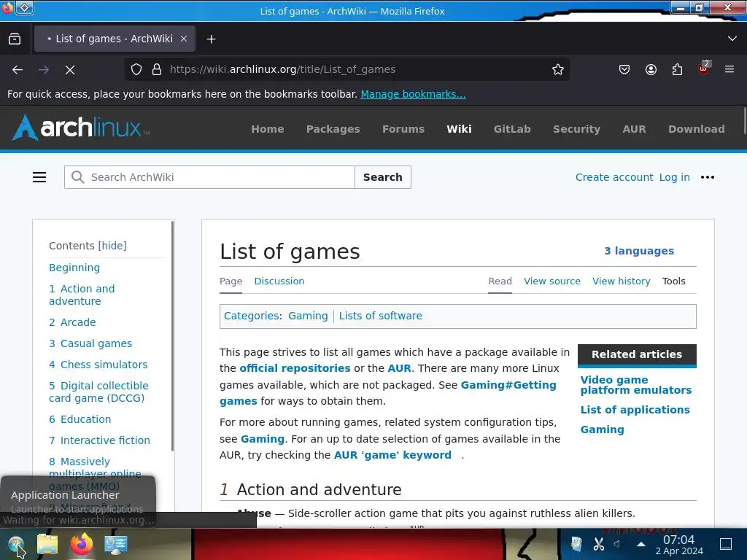
Task: Stop loading the page
Action: pos(70,70)
